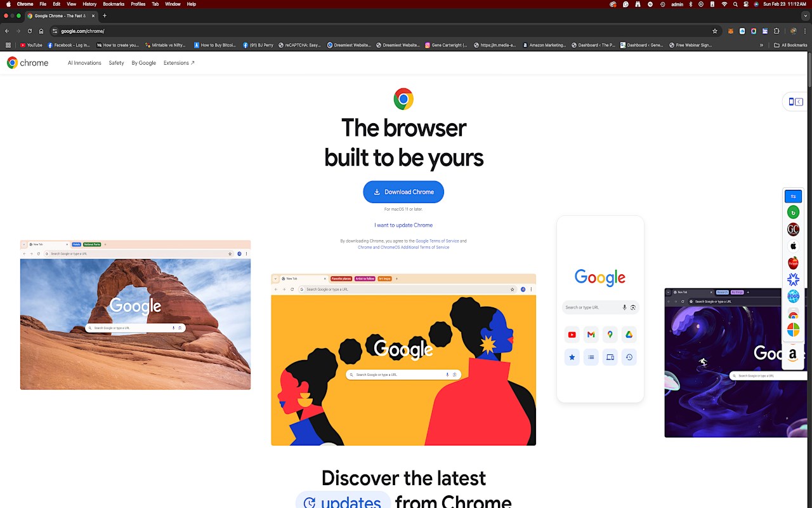This screenshot has width=812, height=508.
Task: Click the green refresh circle sidebar icon
Action: click(793, 212)
